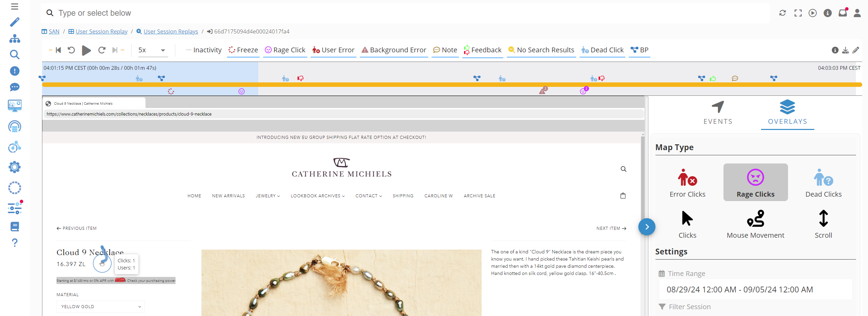
Task: Select the Scroll map type
Action: [x=823, y=224]
